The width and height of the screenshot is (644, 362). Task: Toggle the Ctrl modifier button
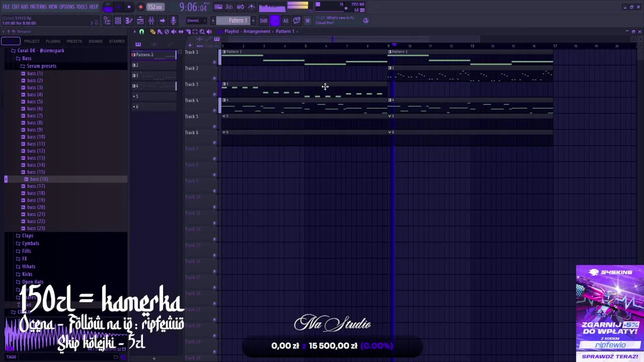[x=275, y=21]
